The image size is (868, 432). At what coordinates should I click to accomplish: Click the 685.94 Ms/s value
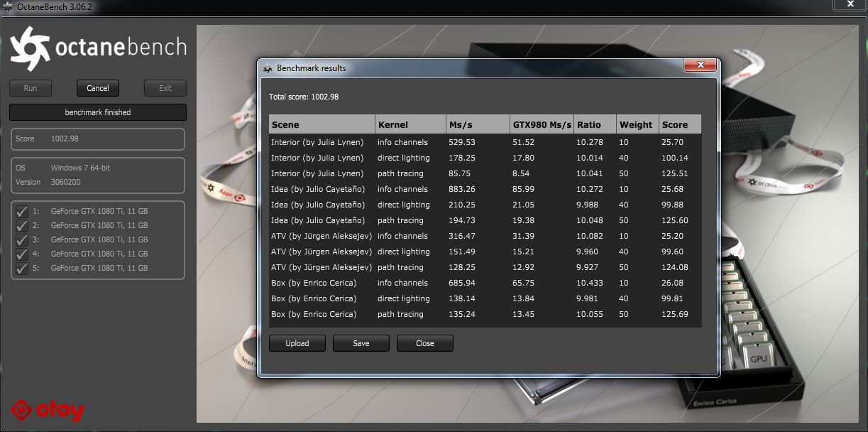[462, 283]
